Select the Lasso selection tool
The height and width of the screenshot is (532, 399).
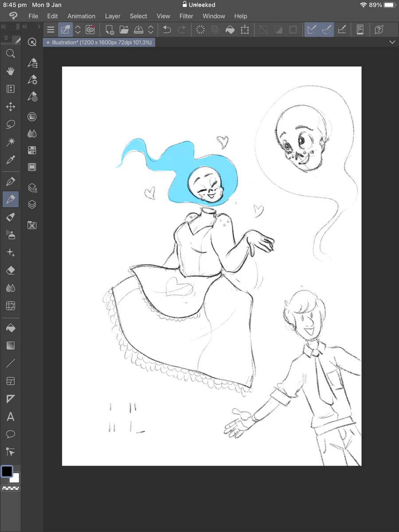tap(11, 125)
